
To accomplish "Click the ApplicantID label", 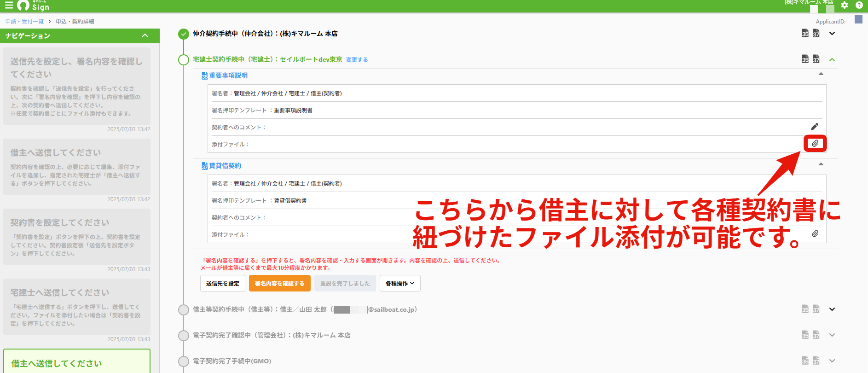I will click(x=831, y=22).
